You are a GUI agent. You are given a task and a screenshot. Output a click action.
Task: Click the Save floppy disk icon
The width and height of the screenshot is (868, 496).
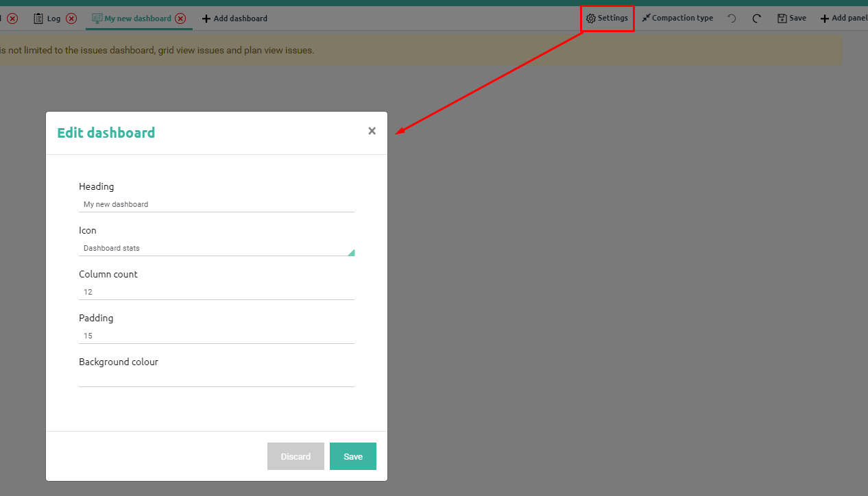coord(781,18)
